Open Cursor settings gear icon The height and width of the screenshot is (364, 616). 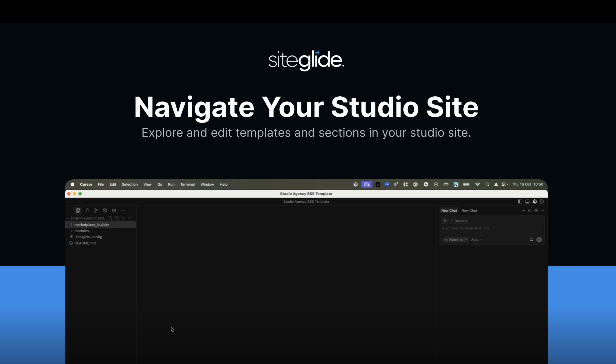(542, 202)
